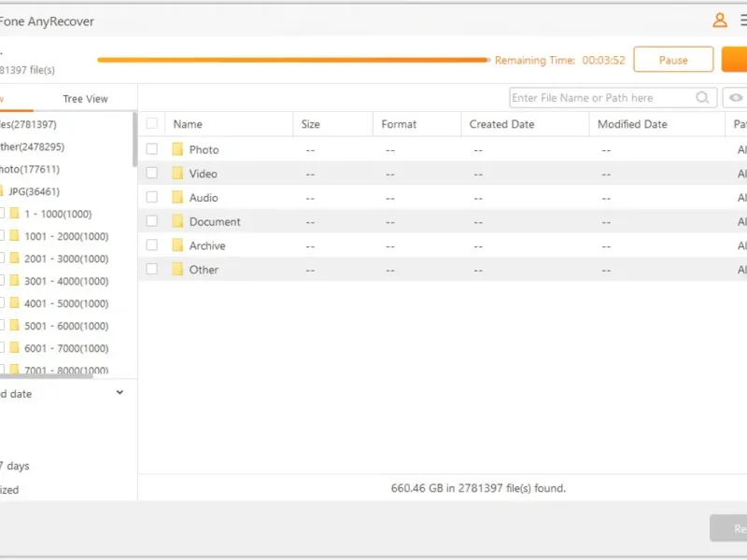Image resolution: width=747 pixels, height=560 pixels.
Task: Open the Video folder name
Action: click(203, 174)
